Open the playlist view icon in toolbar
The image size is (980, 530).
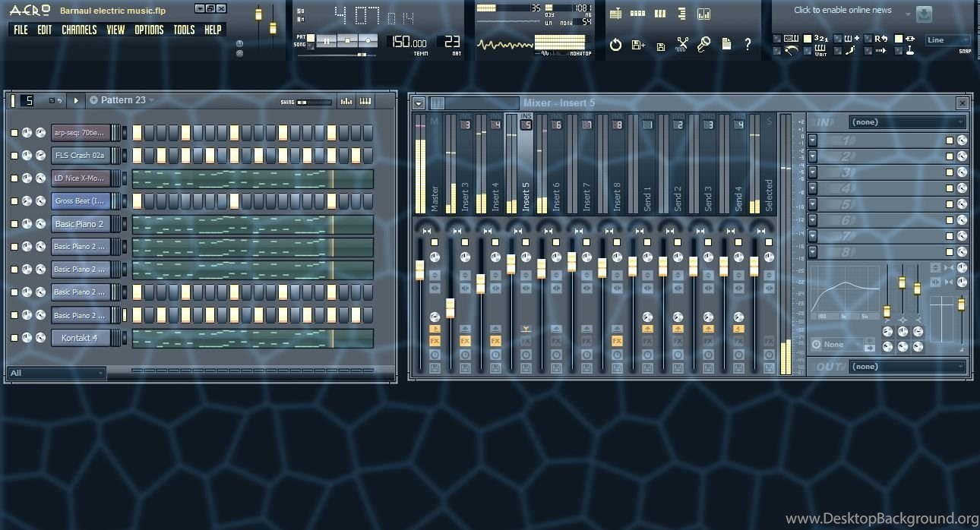(x=615, y=14)
